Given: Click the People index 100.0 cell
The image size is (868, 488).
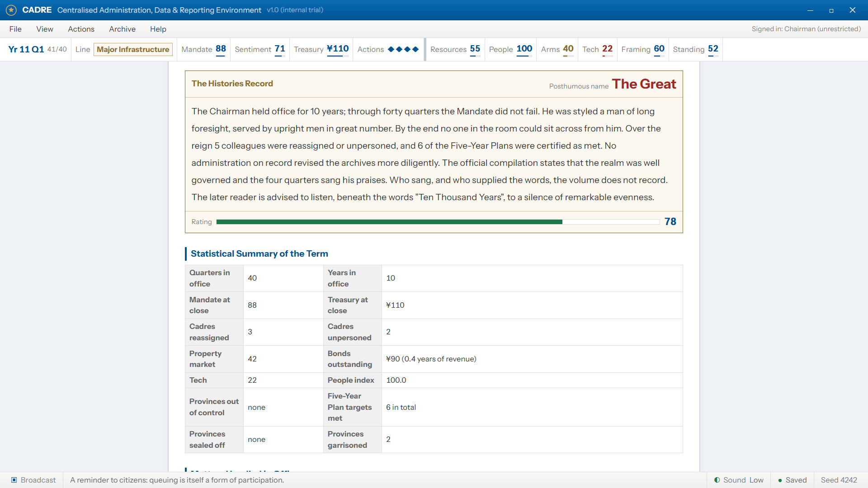Looking at the screenshot, I should point(532,380).
